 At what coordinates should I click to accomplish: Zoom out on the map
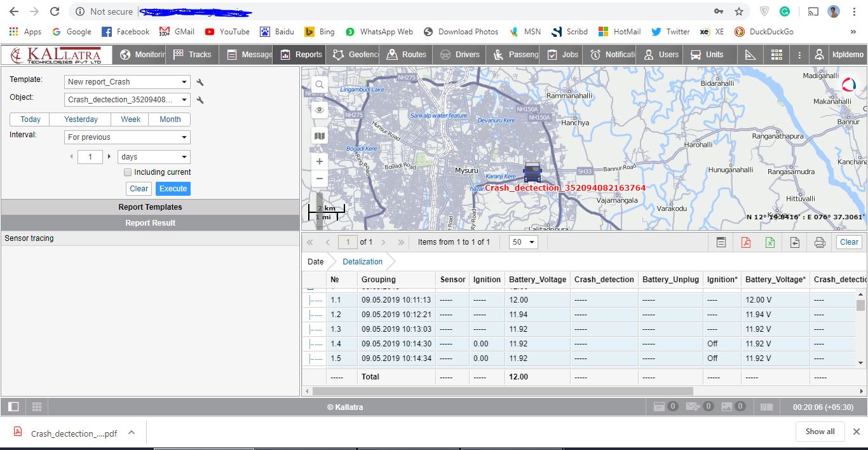pyautogui.click(x=320, y=179)
